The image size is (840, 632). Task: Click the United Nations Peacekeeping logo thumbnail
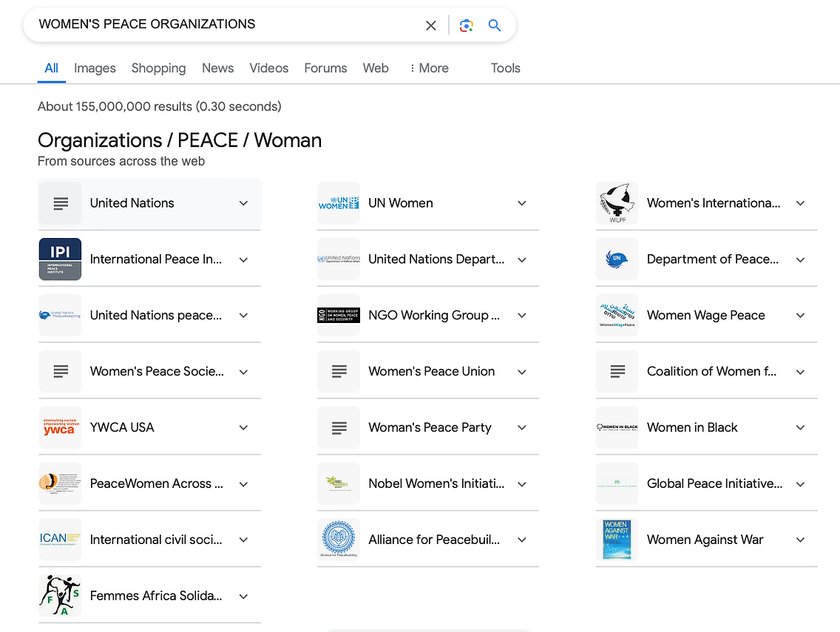pyautogui.click(x=60, y=316)
